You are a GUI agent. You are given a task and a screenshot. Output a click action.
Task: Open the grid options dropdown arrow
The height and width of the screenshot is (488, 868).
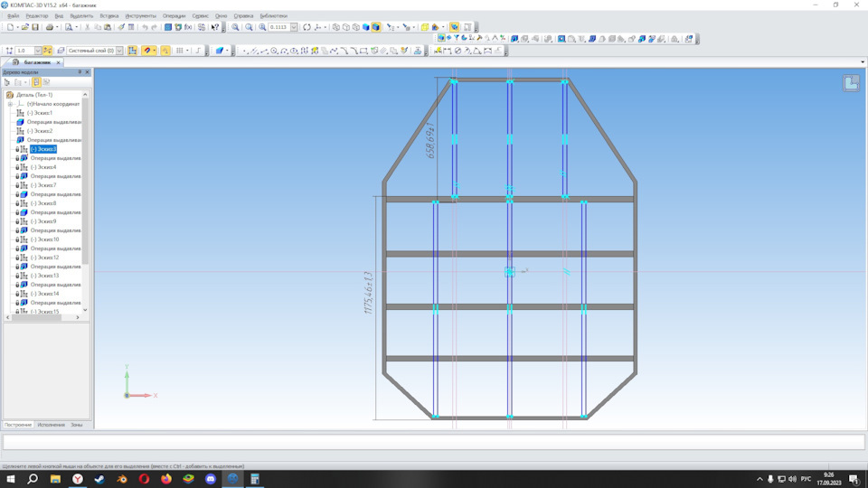(187, 51)
